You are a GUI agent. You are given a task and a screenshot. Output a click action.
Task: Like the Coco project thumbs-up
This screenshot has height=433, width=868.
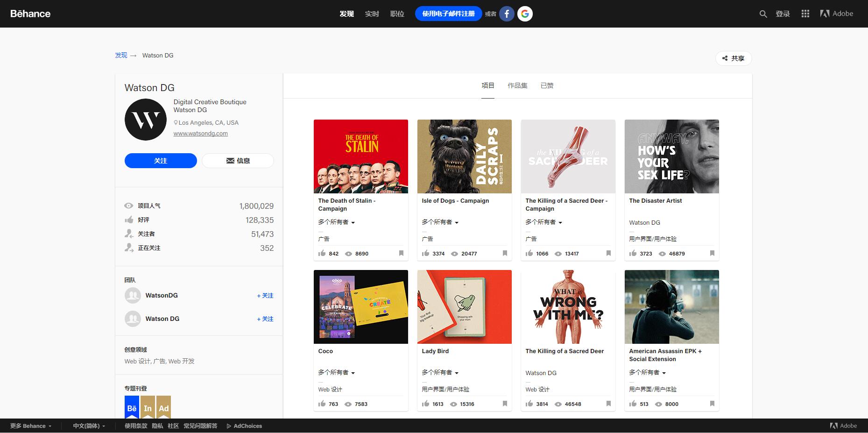pyautogui.click(x=322, y=404)
